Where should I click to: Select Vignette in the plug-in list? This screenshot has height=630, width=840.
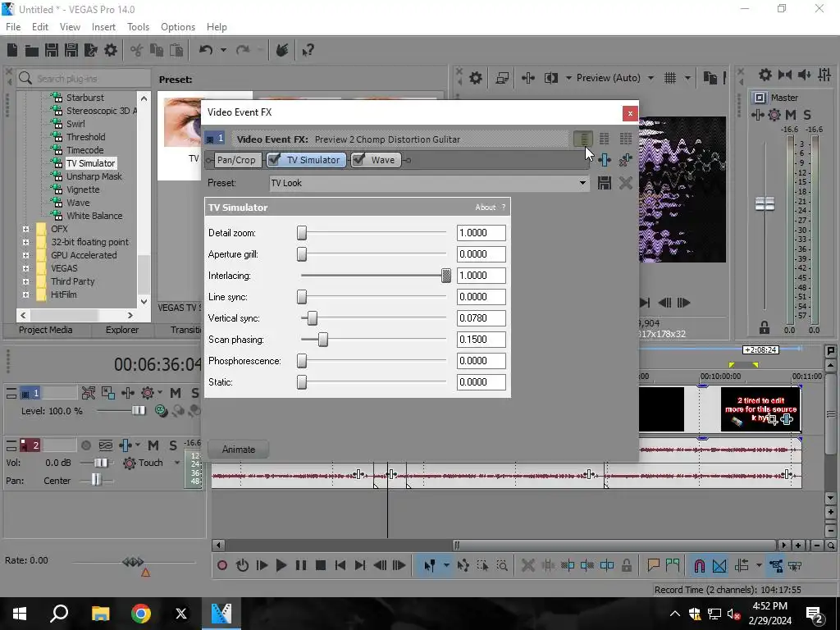83,189
